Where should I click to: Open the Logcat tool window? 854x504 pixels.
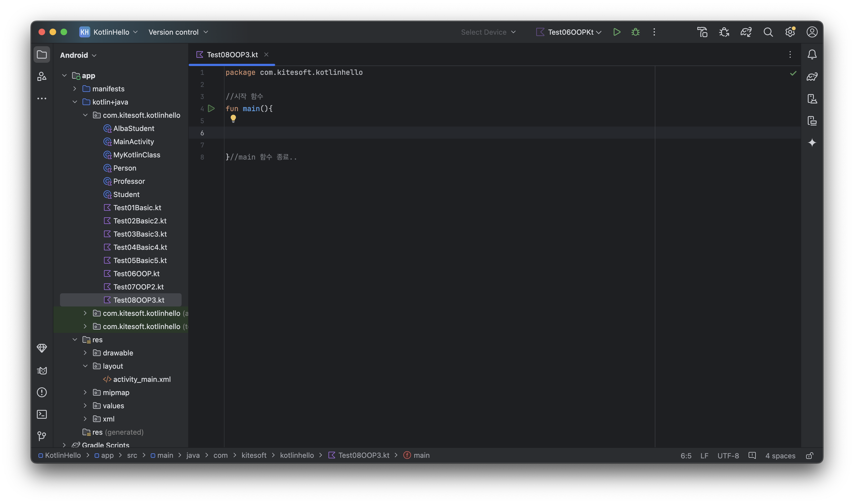[x=42, y=370]
